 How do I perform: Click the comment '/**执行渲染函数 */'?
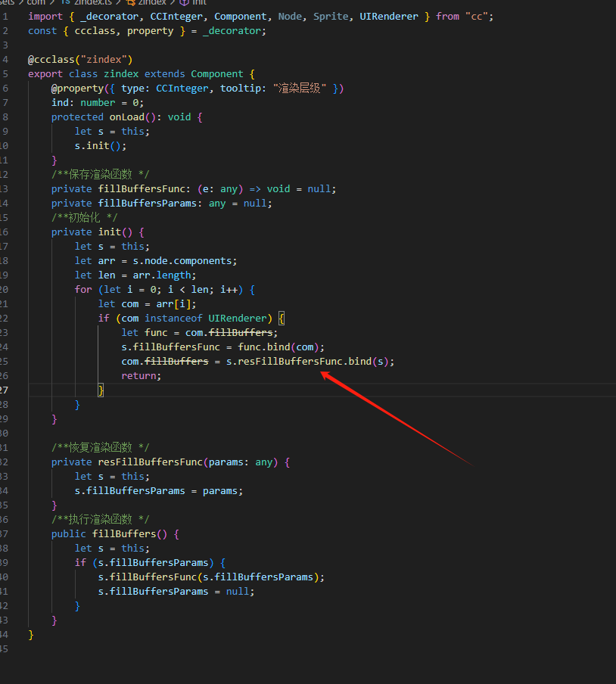[101, 520]
